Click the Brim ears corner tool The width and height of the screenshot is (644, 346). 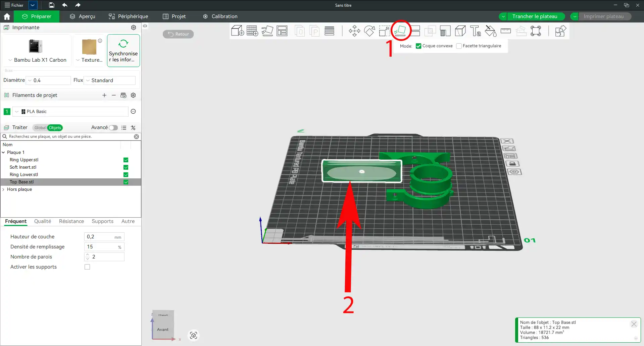click(x=536, y=31)
